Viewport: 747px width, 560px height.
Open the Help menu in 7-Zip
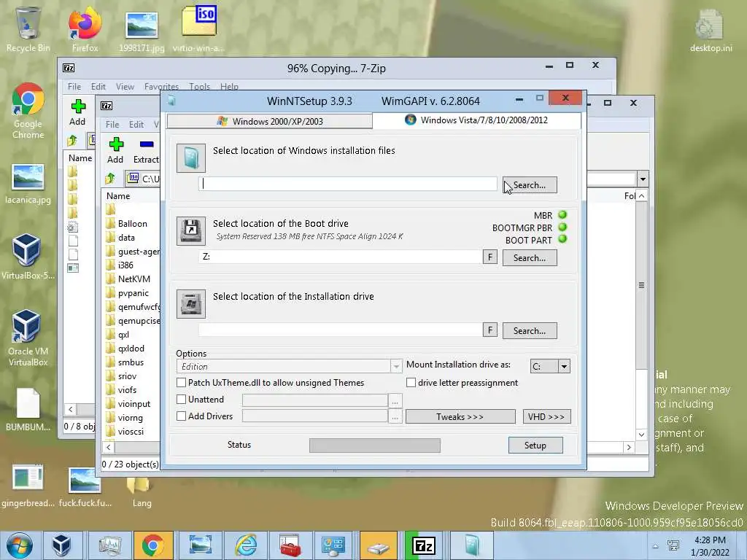click(229, 87)
